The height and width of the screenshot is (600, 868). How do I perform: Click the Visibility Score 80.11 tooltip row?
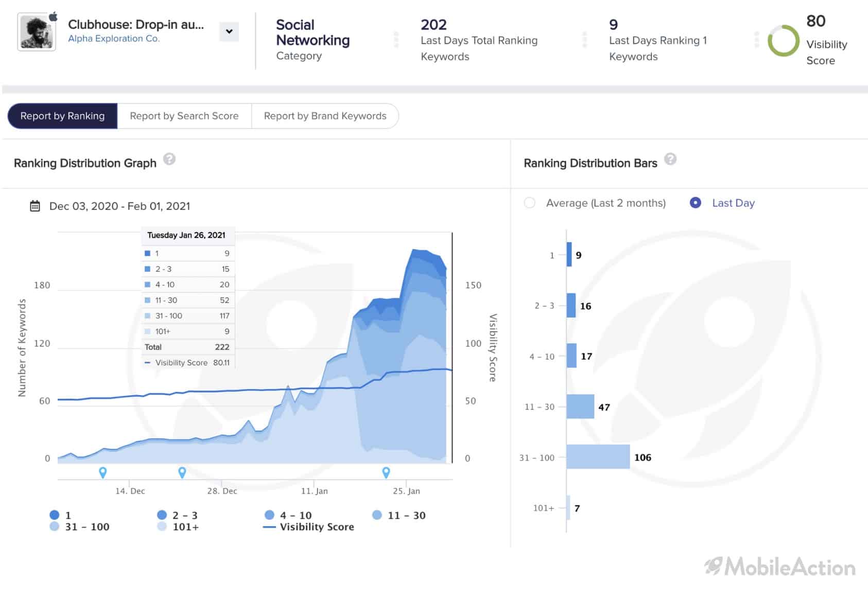point(187,363)
